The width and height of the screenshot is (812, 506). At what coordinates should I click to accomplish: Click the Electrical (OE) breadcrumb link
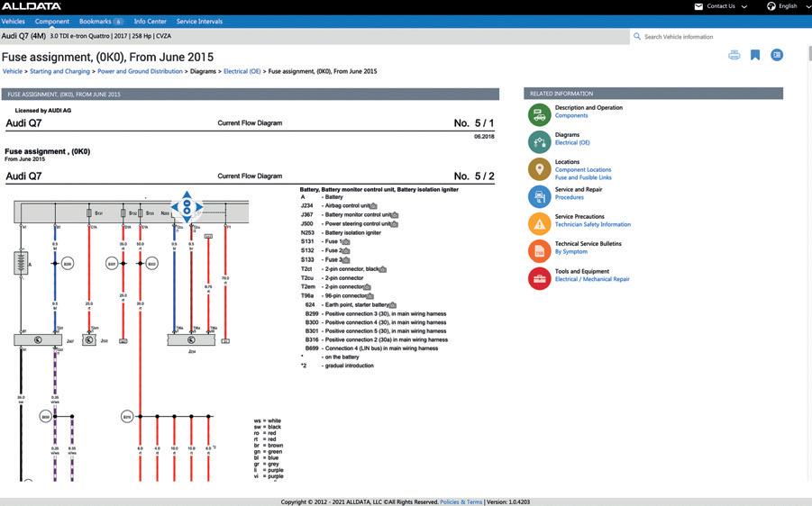242,71
